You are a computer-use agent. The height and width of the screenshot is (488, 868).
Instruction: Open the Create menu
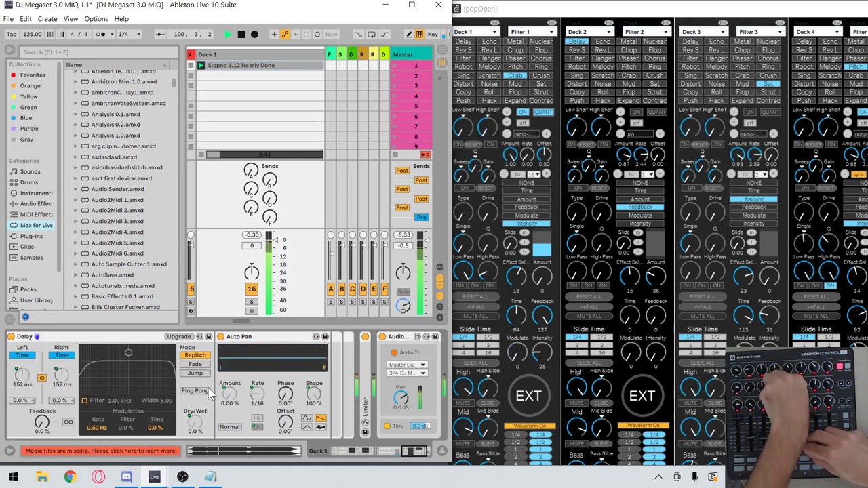47,19
